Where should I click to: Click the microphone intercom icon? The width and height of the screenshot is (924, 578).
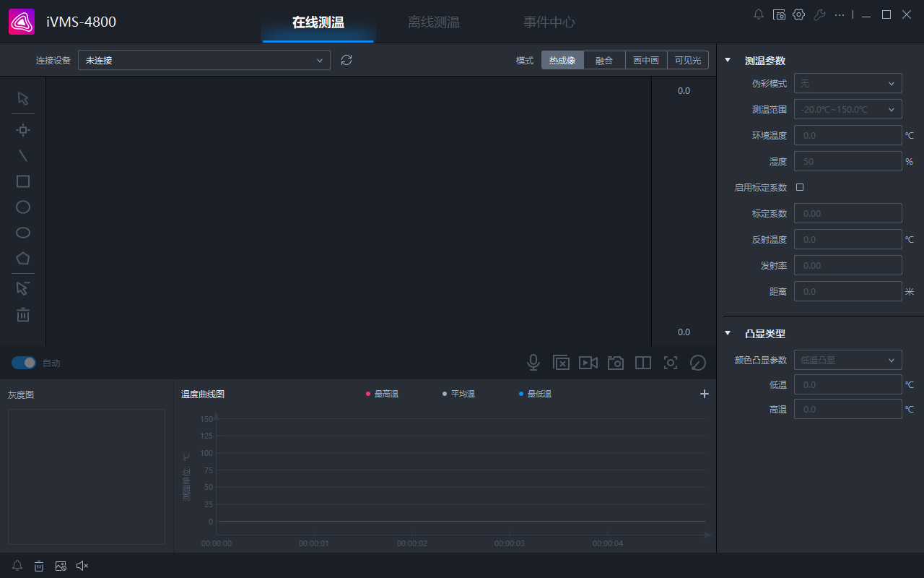pyautogui.click(x=533, y=363)
